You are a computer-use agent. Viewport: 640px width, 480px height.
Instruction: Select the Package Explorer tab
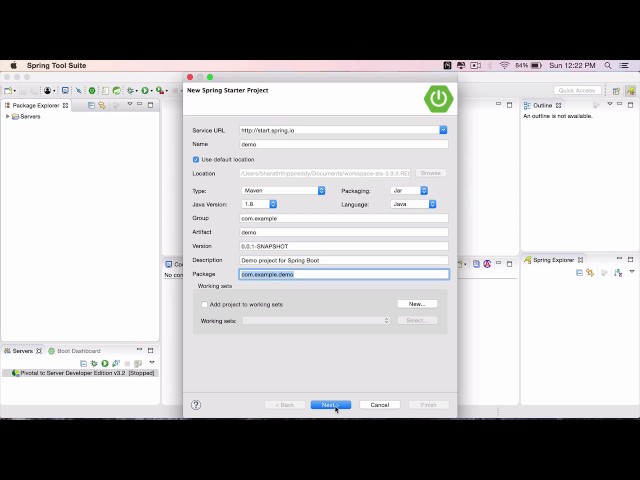[x=36, y=105]
